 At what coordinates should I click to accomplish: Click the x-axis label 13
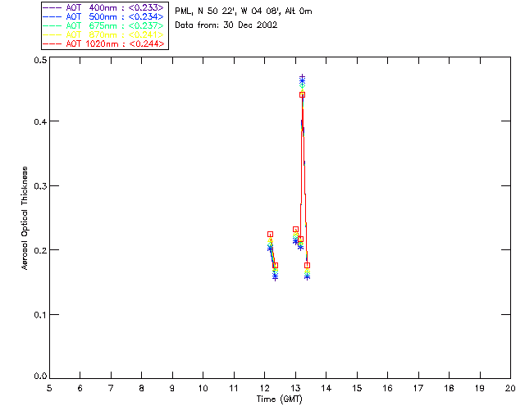(295, 388)
